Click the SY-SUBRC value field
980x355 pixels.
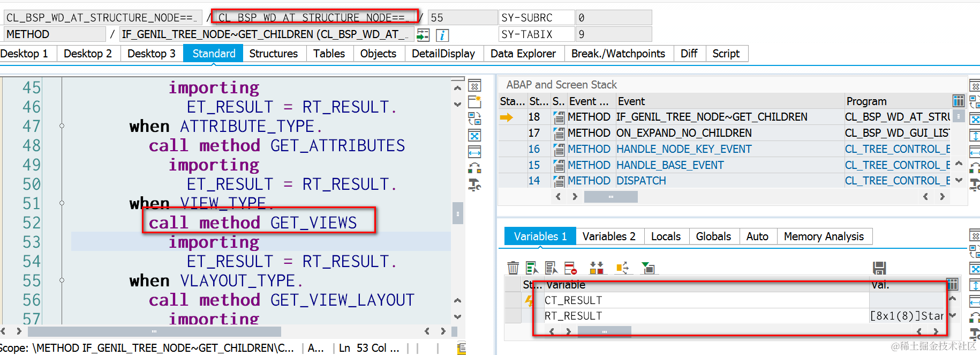pyautogui.click(x=614, y=18)
